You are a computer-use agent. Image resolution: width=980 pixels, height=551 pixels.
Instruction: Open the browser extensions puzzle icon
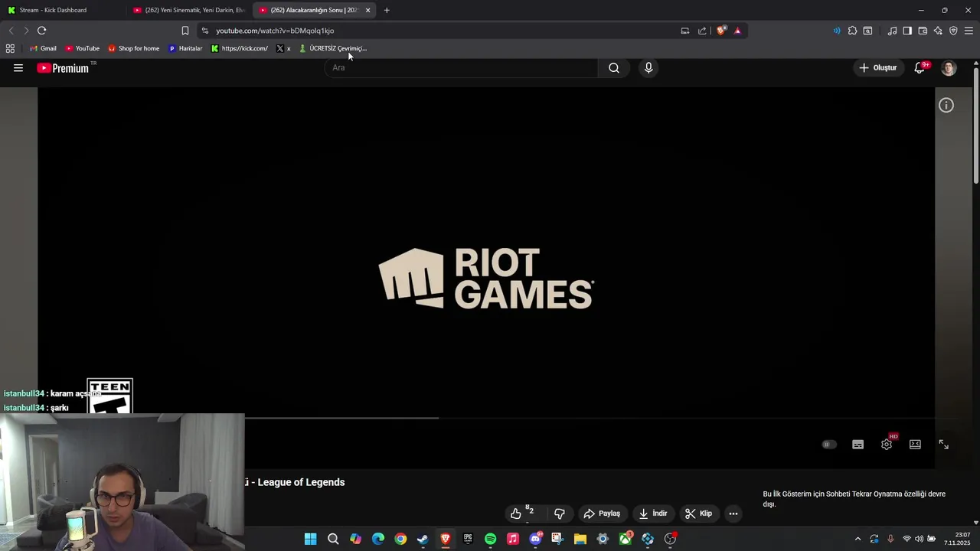(x=852, y=31)
